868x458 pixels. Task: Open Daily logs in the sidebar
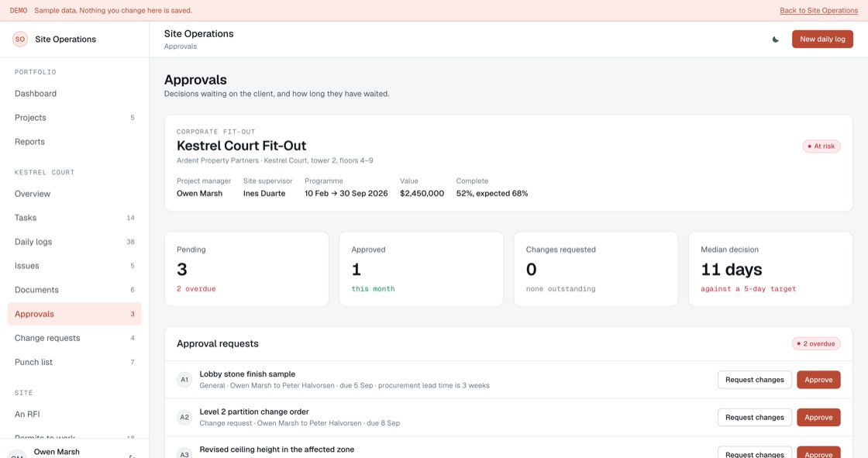point(74,242)
